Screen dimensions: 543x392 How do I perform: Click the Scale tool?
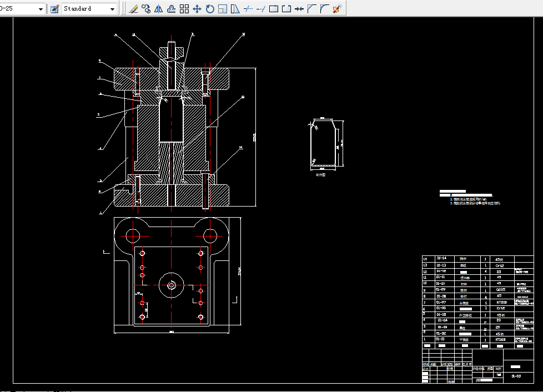[x=223, y=9]
